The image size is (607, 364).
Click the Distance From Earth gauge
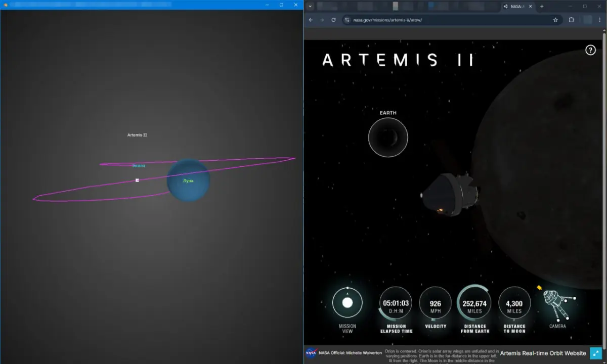[x=474, y=303]
